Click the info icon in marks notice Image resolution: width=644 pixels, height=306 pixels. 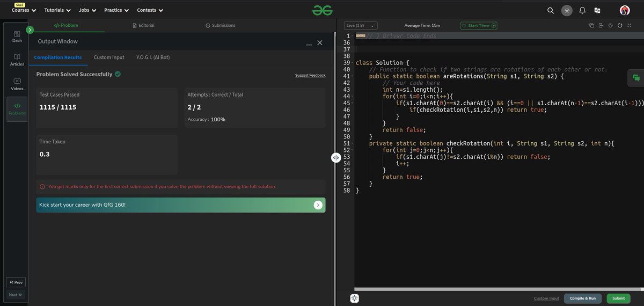(x=42, y=187)
